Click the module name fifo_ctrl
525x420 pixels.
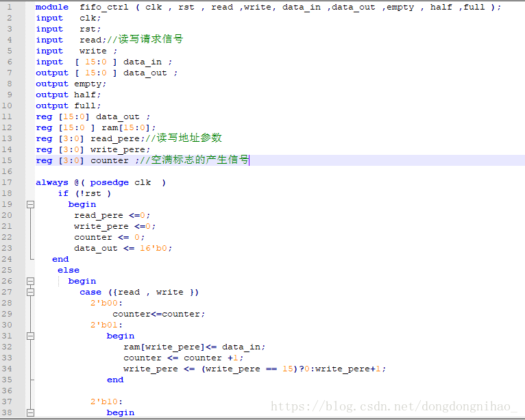coord(103,8)
